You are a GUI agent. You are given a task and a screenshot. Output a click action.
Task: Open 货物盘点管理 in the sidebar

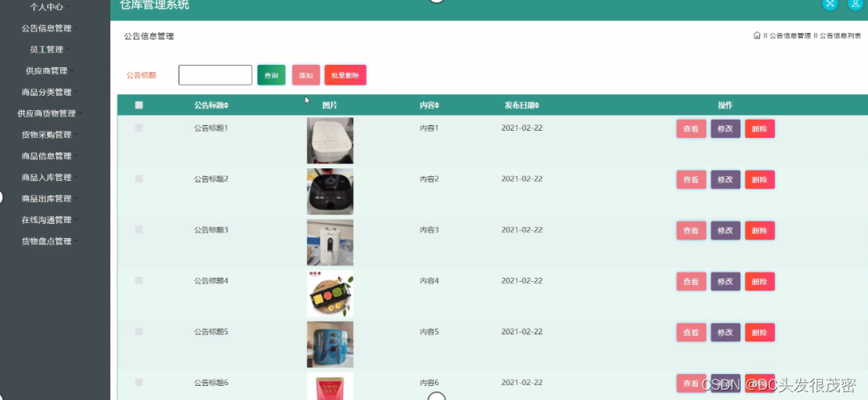tap(46, 242)
